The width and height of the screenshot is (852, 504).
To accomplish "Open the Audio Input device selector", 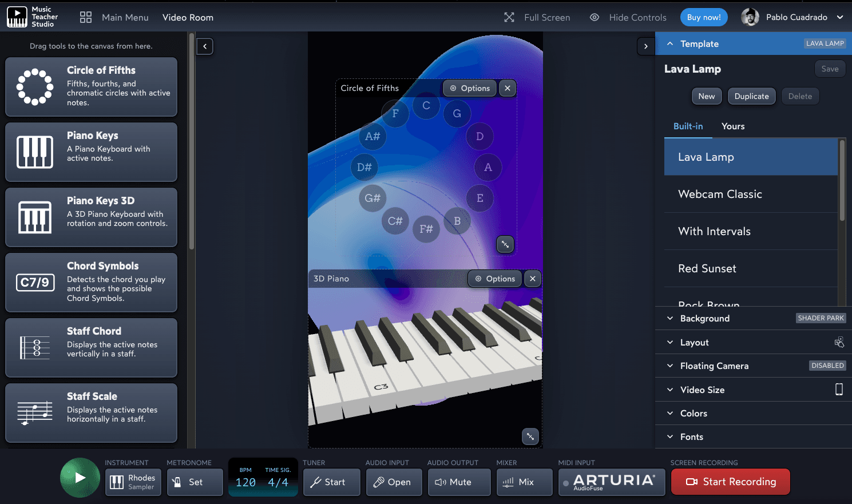I will pos(394,482).
